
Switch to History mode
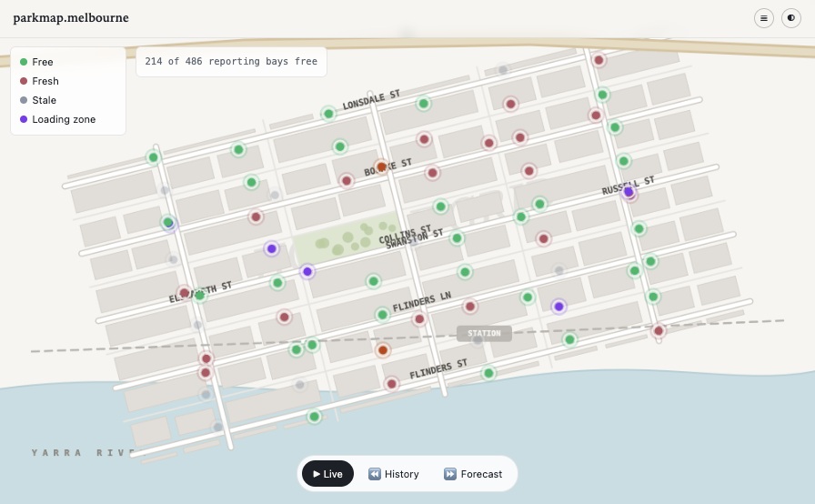point(394,474)
